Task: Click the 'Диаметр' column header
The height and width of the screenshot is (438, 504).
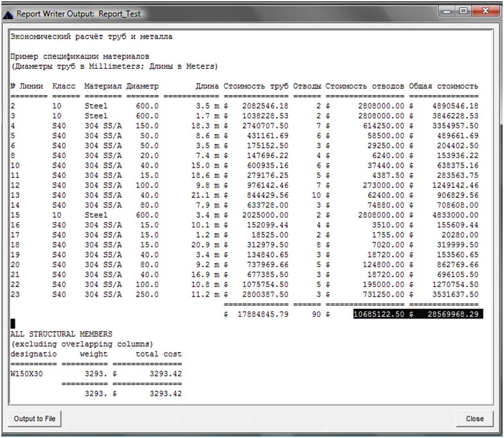Action: pos(143,86)
